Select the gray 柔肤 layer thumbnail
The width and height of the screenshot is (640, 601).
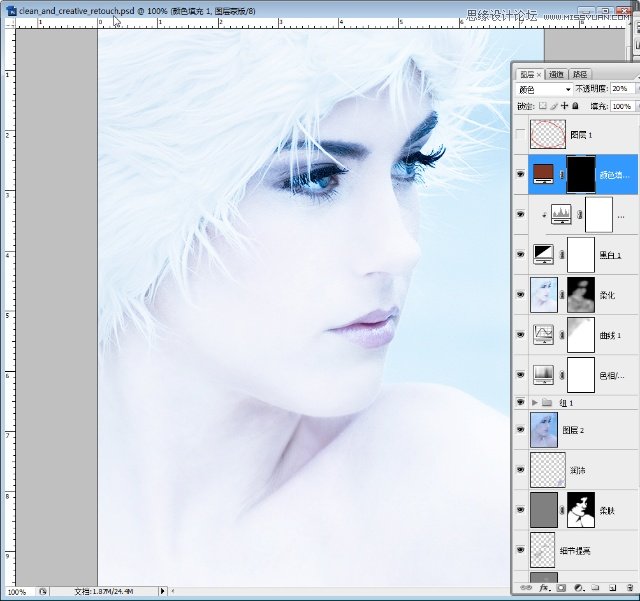[x=544, y=510]
